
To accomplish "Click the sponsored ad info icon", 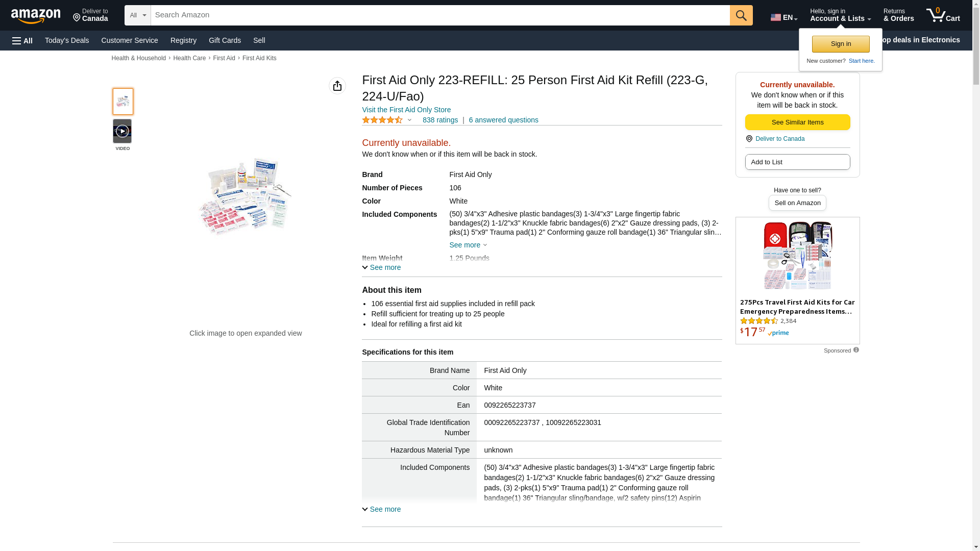I will pyautogui.click(x=856, y=350).
